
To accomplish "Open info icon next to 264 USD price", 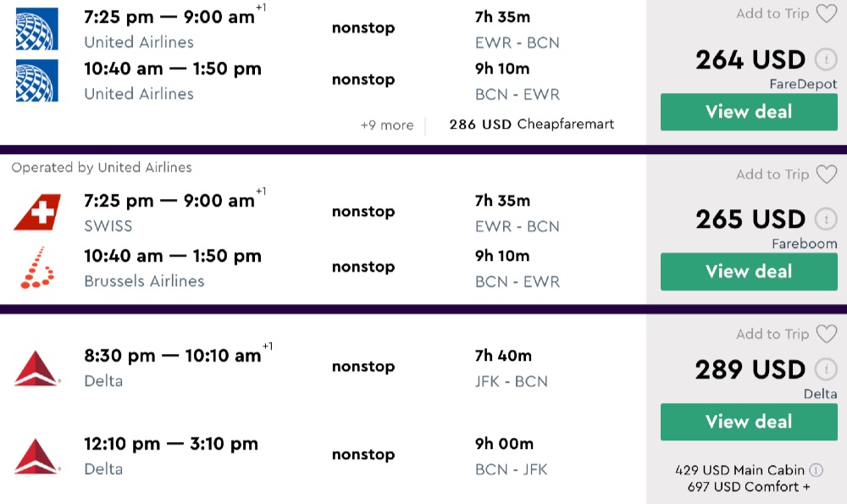I will [824, 60].
